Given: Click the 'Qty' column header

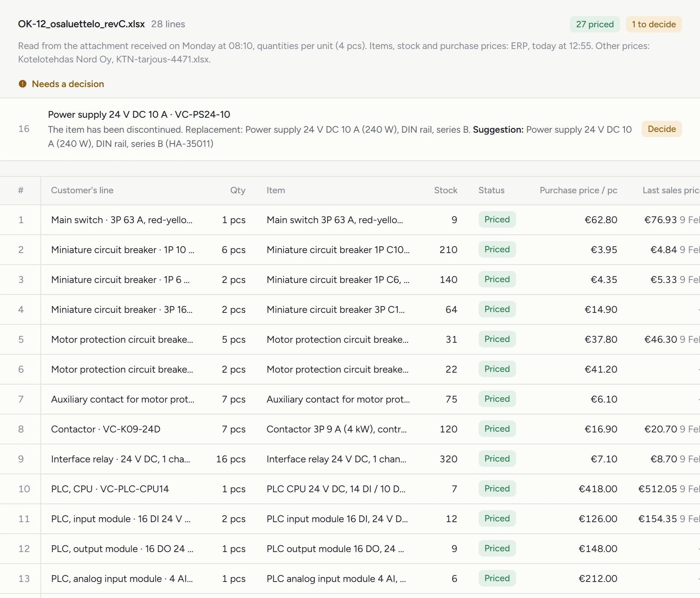Looking at the screenshot, I should (x=238, y=190).
